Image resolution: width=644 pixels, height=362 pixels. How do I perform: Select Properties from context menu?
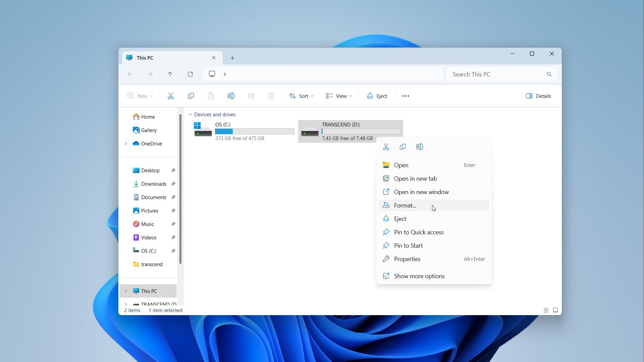(407, 259)
